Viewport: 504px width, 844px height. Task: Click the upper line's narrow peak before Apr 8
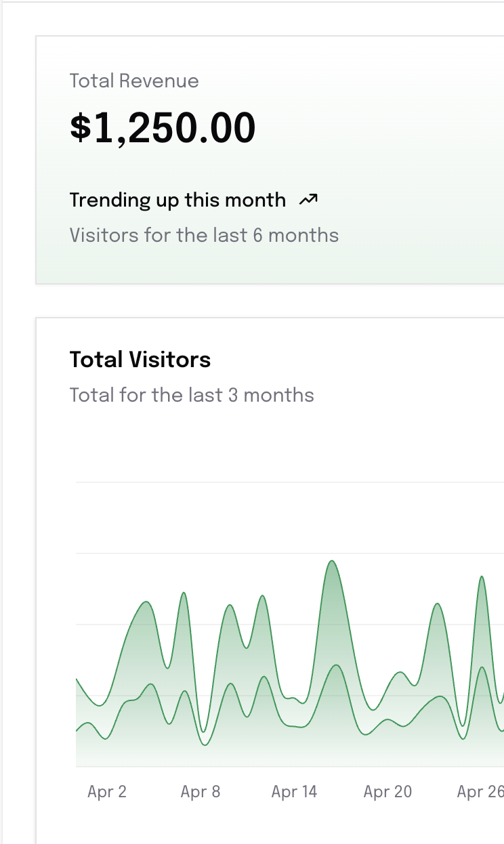click(184, 593)
